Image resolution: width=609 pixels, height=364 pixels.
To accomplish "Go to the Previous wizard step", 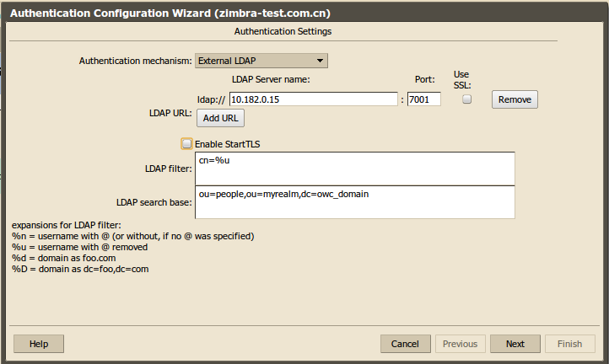I will point(460,344).
